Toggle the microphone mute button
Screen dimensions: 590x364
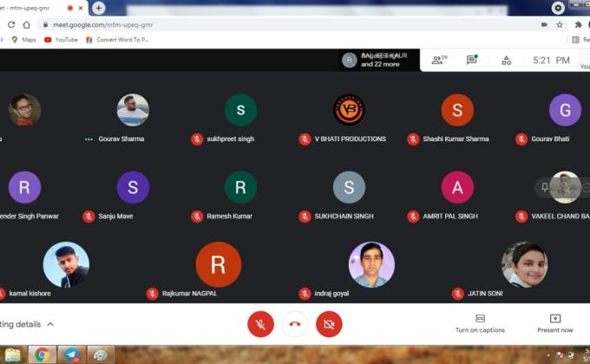tap(260, 324)
